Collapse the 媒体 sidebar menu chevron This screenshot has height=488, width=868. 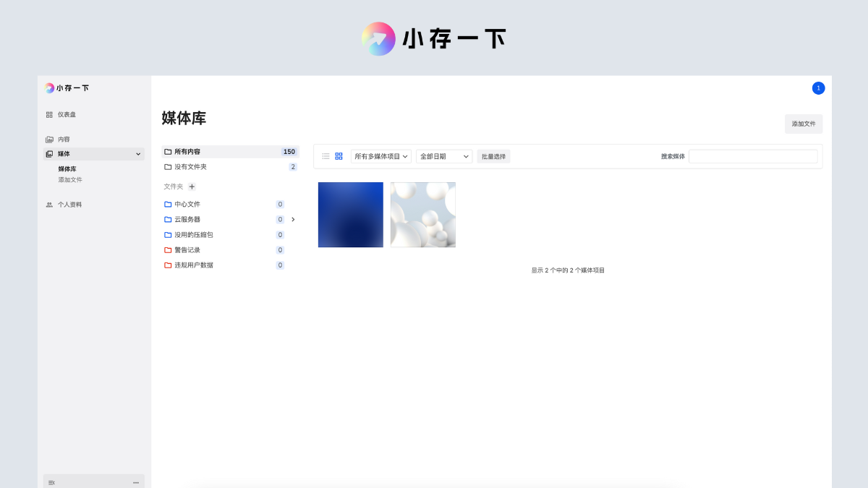[138, 154]
